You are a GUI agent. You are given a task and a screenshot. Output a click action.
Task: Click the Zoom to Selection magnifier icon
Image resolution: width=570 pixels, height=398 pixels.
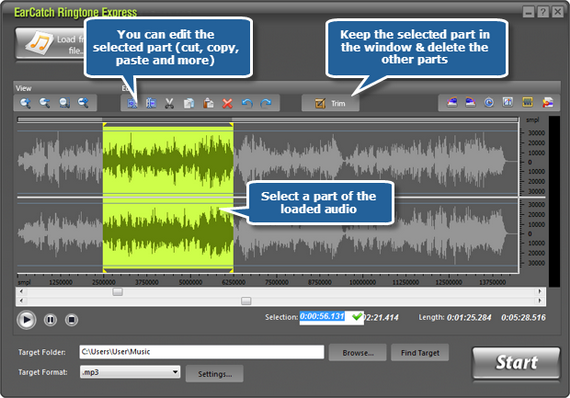click(64, 103)
